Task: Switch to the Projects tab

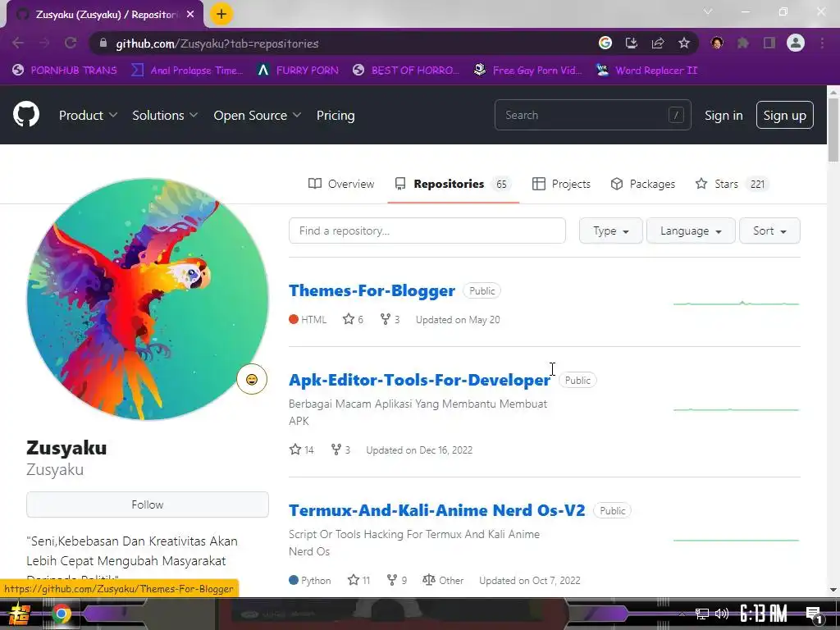Action: tap(561, 184)
